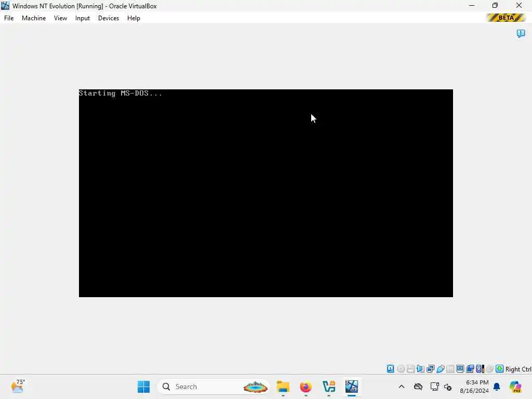Open the notifications bell icon
Image resolution: width=532 pixels, height=399 pixels.
tap(497, 387)
